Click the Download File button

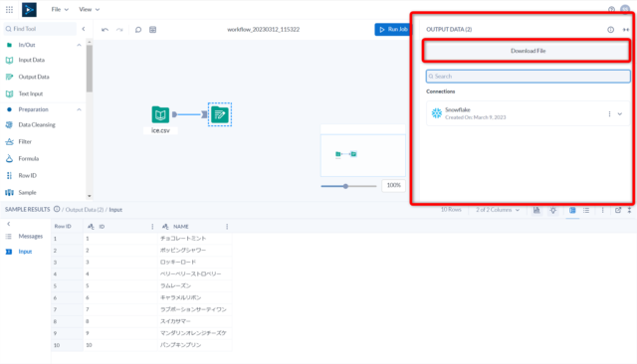click(x=528, y=51)
